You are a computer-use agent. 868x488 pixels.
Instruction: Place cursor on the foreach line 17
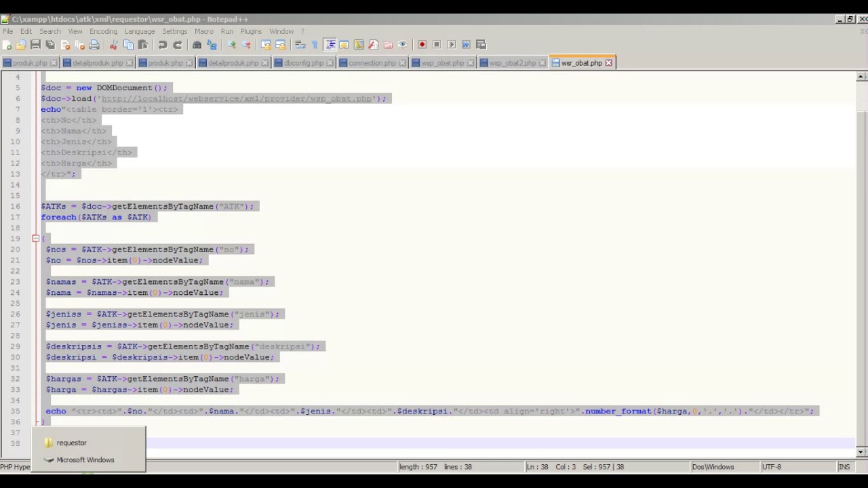click(96, 217)
